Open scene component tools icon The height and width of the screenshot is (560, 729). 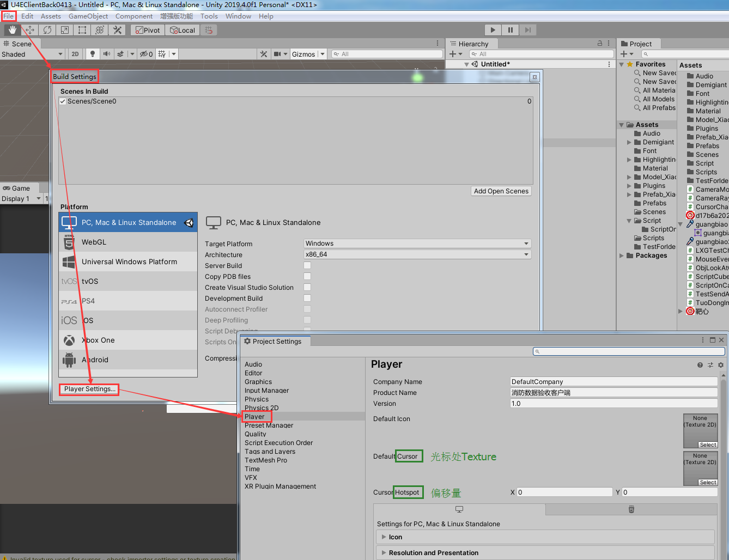(264, 54)
